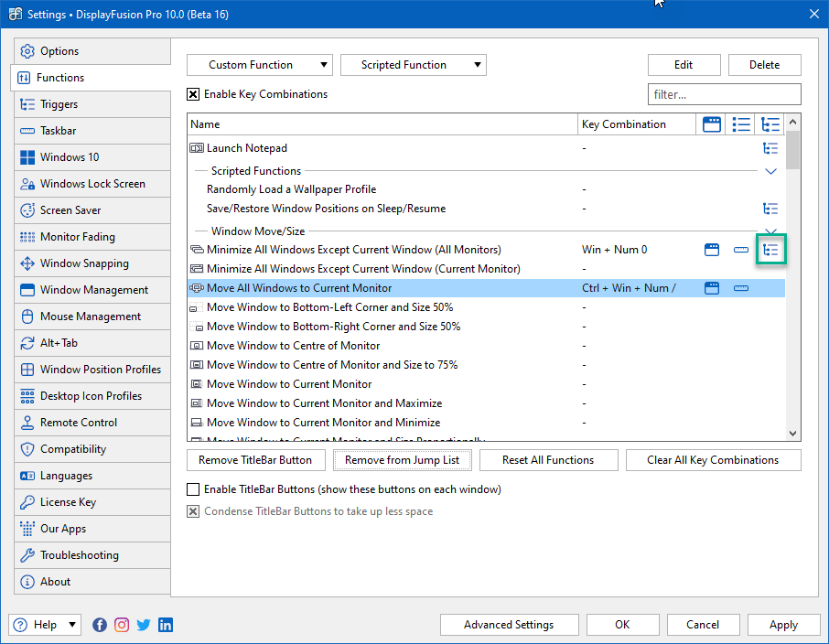Collapse the Scripted Functions group
829x644 pixels.
coord(770,171)
